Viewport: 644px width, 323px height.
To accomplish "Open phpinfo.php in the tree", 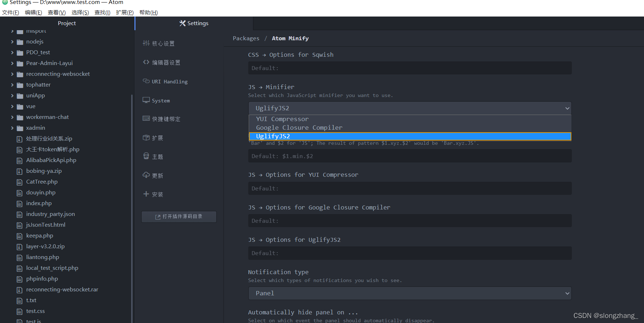I will 42,279.
